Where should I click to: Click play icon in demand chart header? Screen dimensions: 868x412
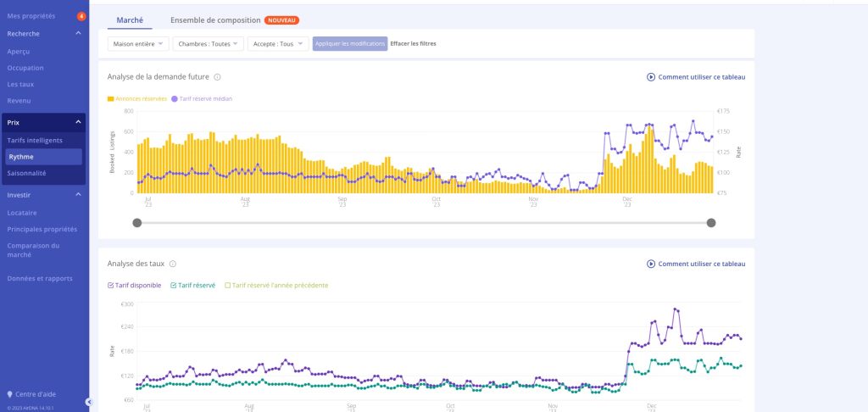pos(651,77)
